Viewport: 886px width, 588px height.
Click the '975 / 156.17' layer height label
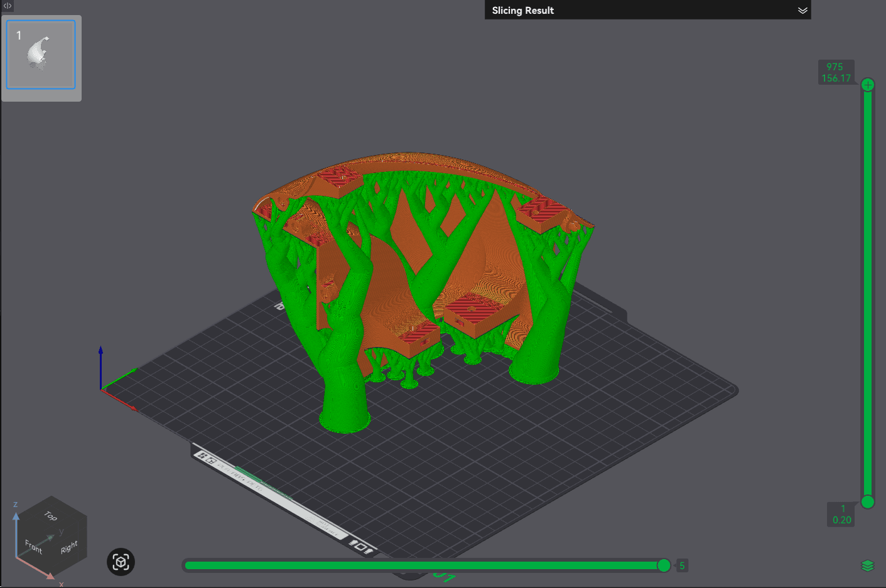pos(836,72)
